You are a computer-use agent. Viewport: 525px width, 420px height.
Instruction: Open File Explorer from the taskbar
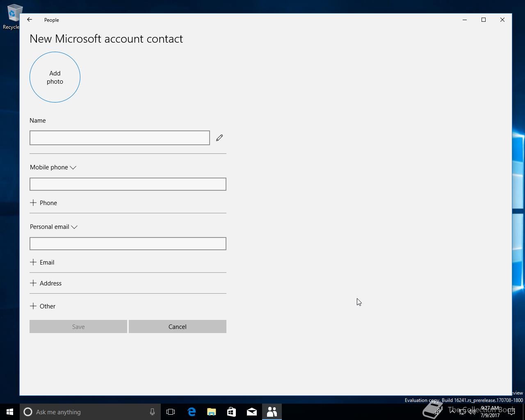[212, 412]
